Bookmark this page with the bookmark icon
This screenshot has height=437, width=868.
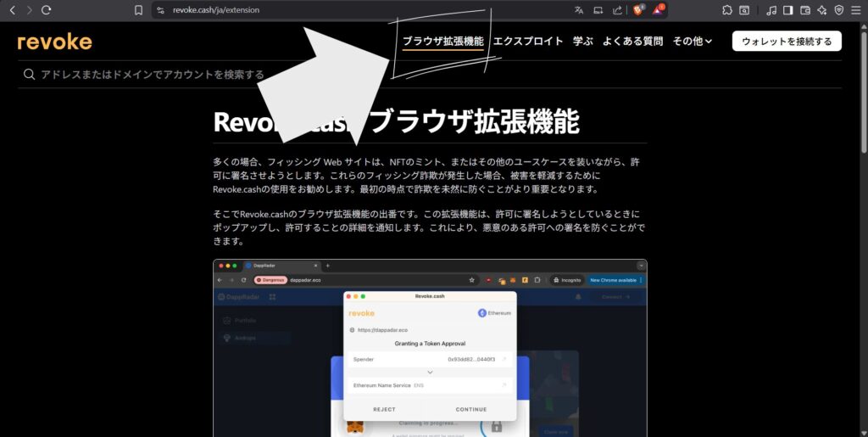point(139,10)
